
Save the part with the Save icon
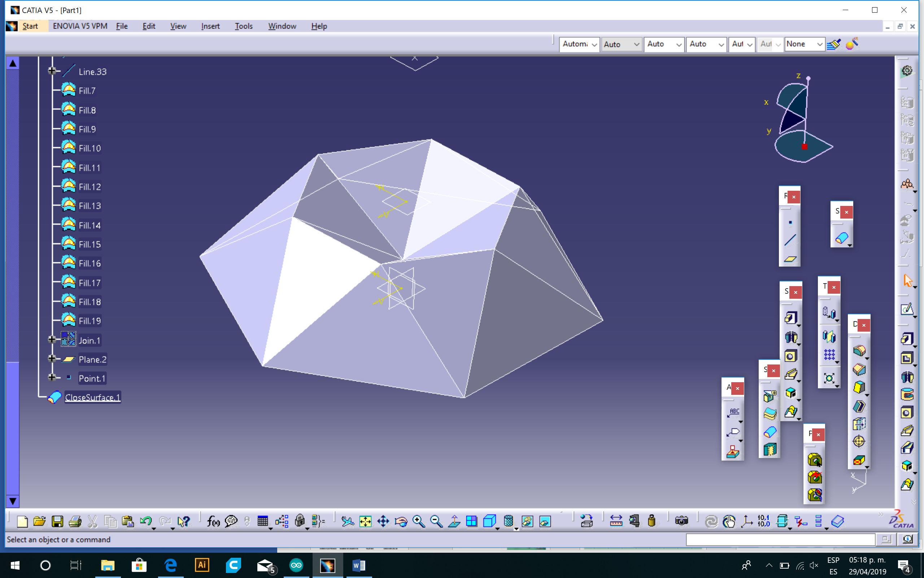57,521
